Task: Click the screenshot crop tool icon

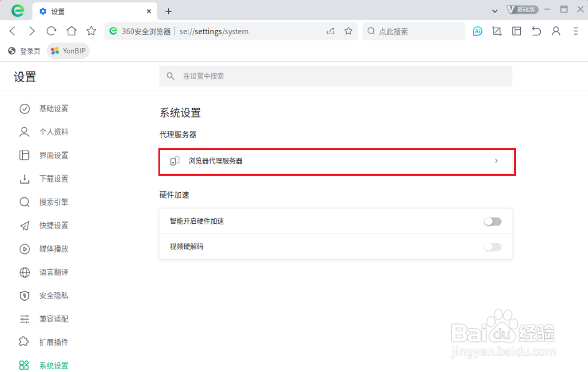Action: coord(497,31)
